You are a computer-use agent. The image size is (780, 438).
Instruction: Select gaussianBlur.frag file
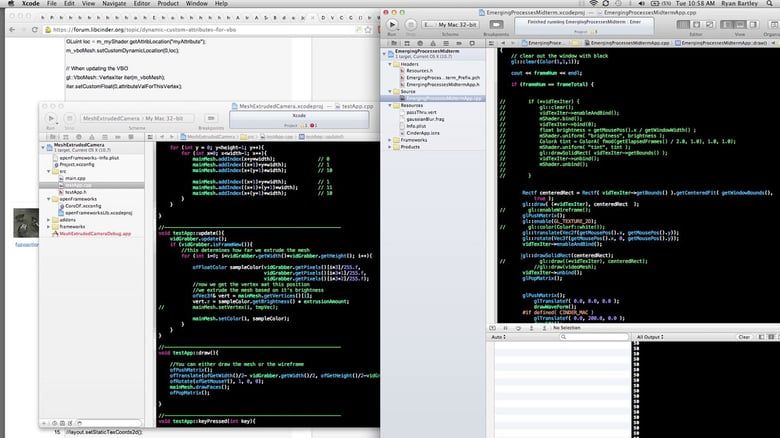(425, 119)
